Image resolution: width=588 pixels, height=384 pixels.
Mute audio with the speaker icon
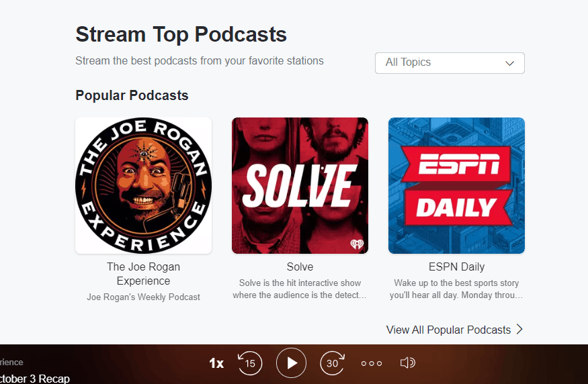408,363
